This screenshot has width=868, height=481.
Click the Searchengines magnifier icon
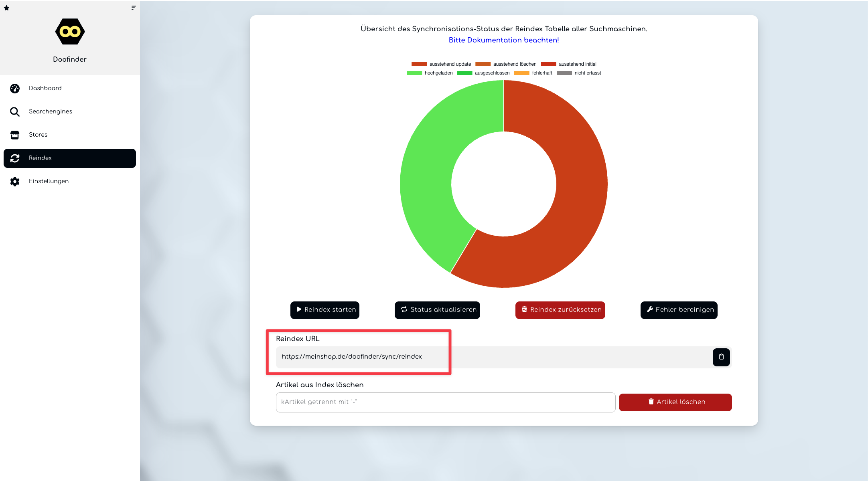[x=15, y=112]
